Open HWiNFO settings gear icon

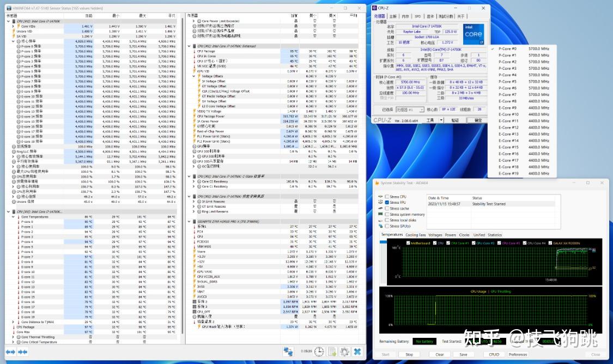click(x=344, y=351)
